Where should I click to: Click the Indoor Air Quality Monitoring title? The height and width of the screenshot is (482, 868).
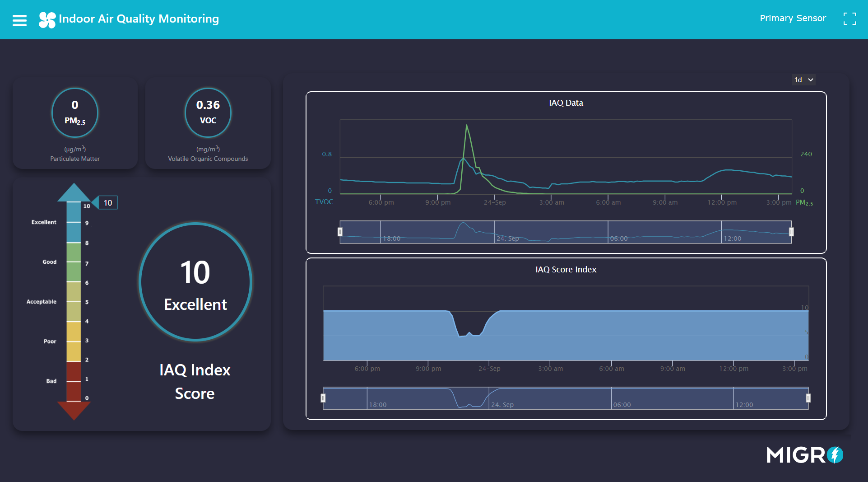(x=139, y=19)
